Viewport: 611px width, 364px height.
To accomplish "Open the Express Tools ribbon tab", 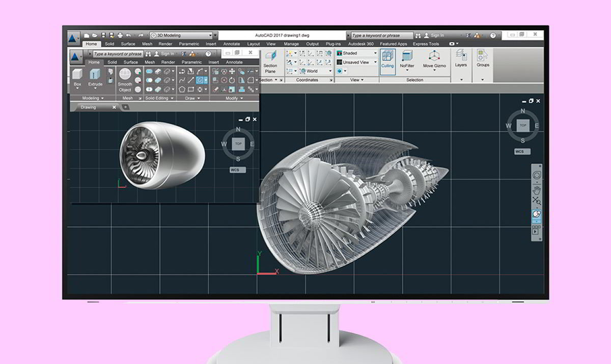I will click(x=426, y=44).
